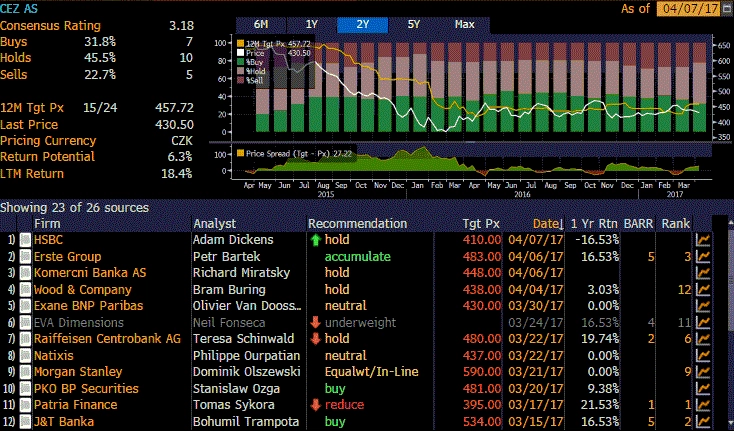Click the LTM Return value 18.4%

pos(176,174)
